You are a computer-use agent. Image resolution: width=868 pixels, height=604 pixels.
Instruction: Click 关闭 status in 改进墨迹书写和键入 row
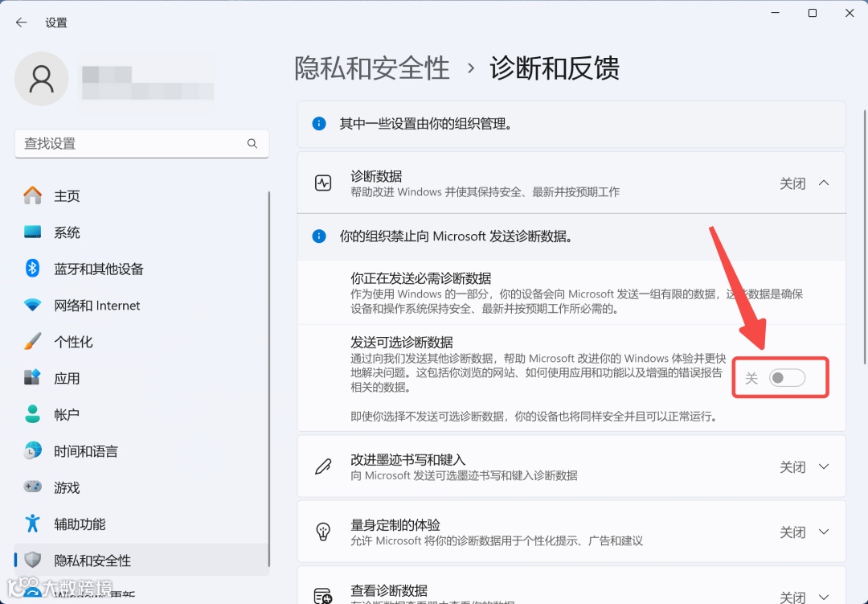(x=792, y=467)
